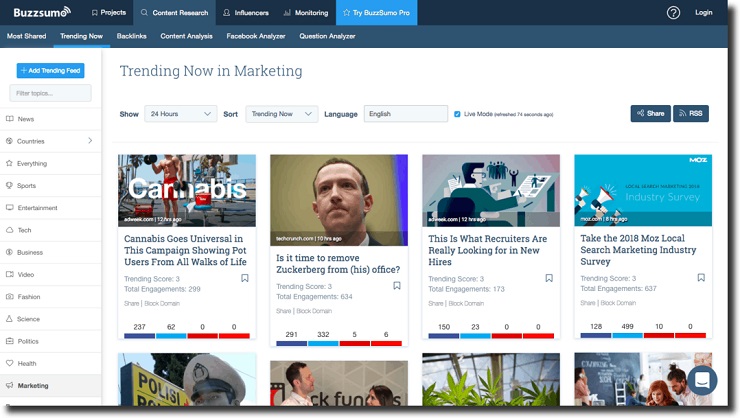Switch to the Most Shared tab

(26, 36)
